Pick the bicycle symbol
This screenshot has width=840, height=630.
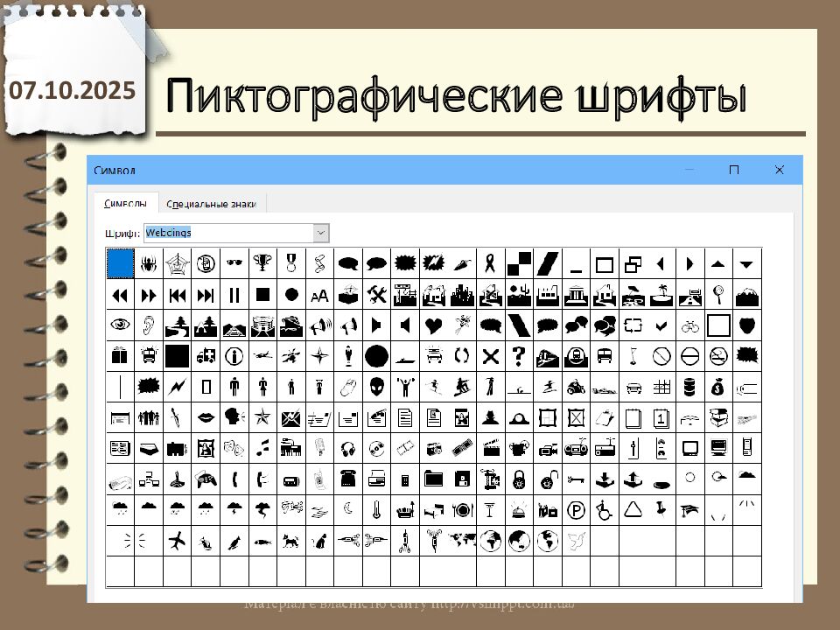pos(689,325)
